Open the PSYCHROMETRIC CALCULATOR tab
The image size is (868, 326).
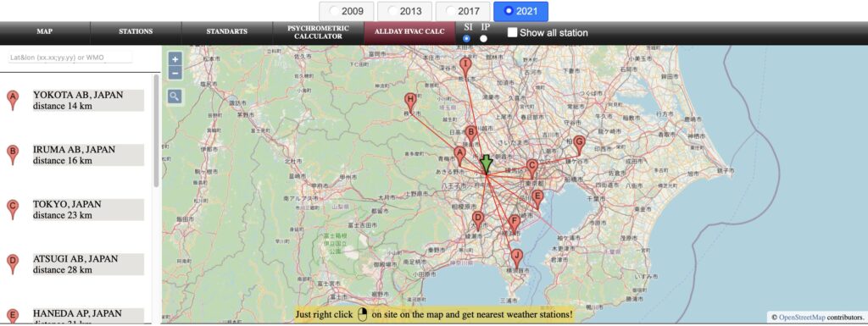[319, 32]
